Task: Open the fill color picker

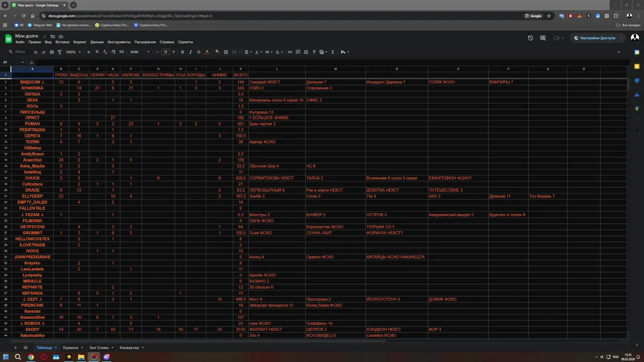Action: coord(217,52)
